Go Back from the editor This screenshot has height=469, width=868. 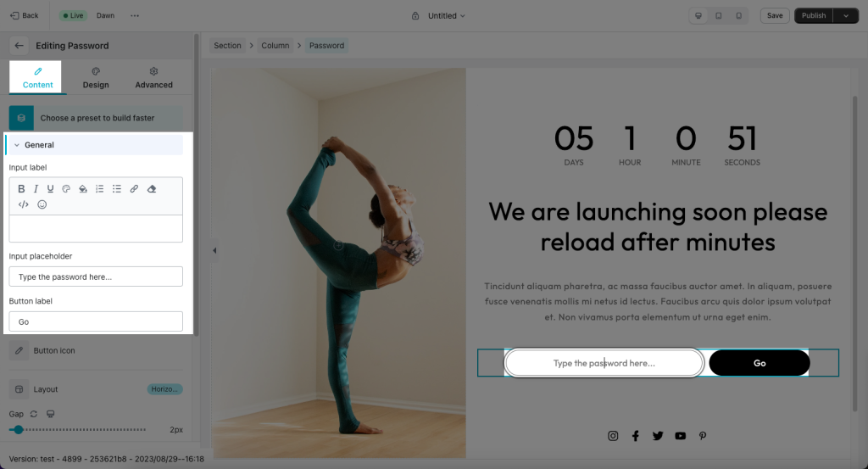(25, 15)
